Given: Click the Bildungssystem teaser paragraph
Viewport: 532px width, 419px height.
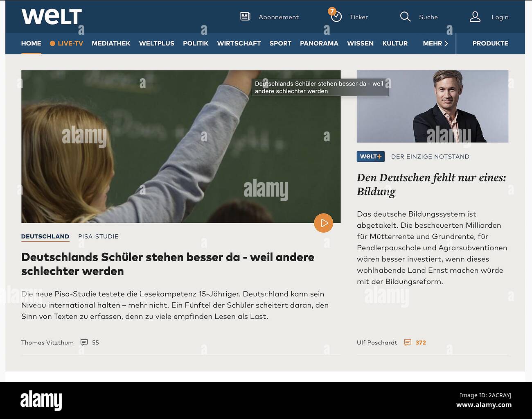Looking at the screenshot, I should [x=432, y=248].
